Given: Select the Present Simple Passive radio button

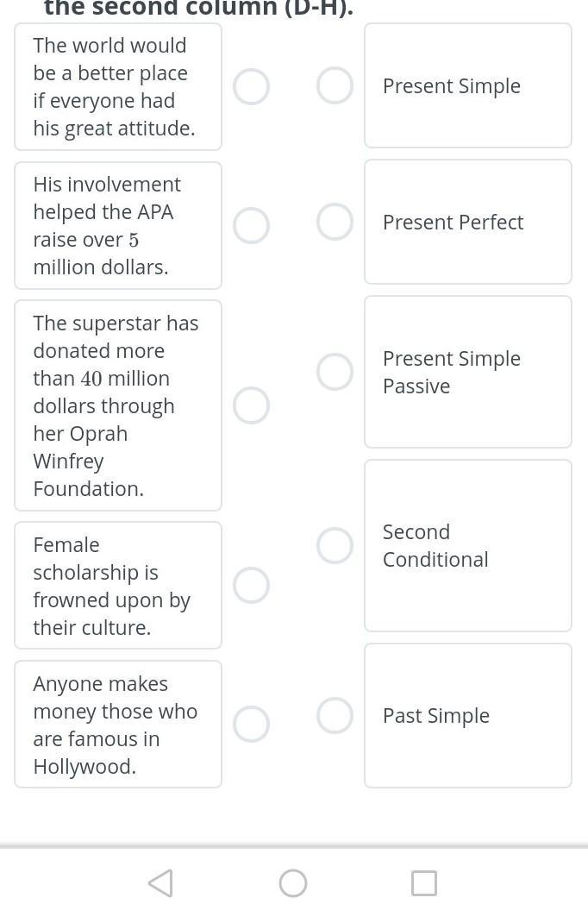Looking at the screenshot, I should click(335, 371).
